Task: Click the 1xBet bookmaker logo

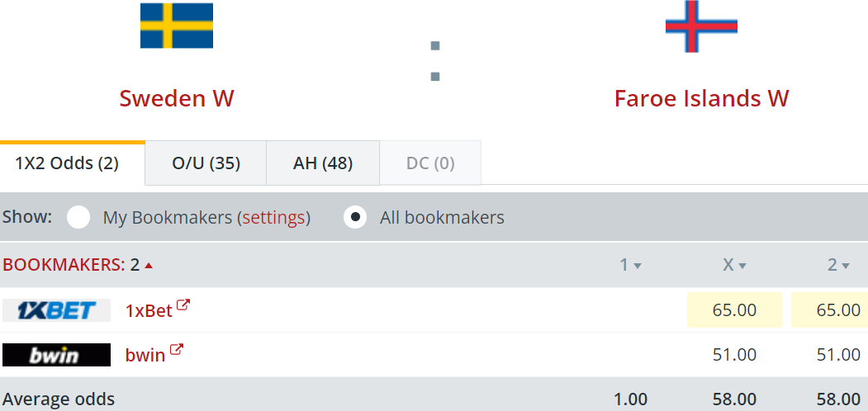Action: 56,310
